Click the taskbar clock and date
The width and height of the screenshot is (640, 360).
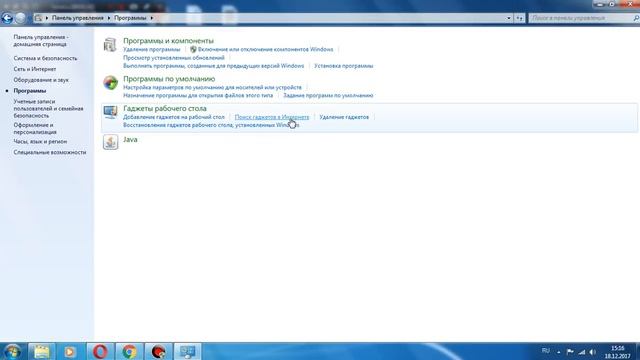(618, 352)
